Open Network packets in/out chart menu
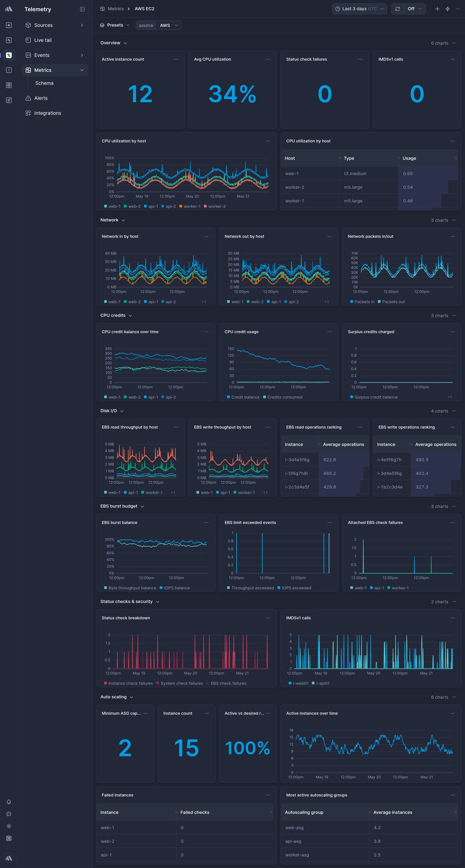This screenshot has width=465, height=868. click(x=453, y=236)
